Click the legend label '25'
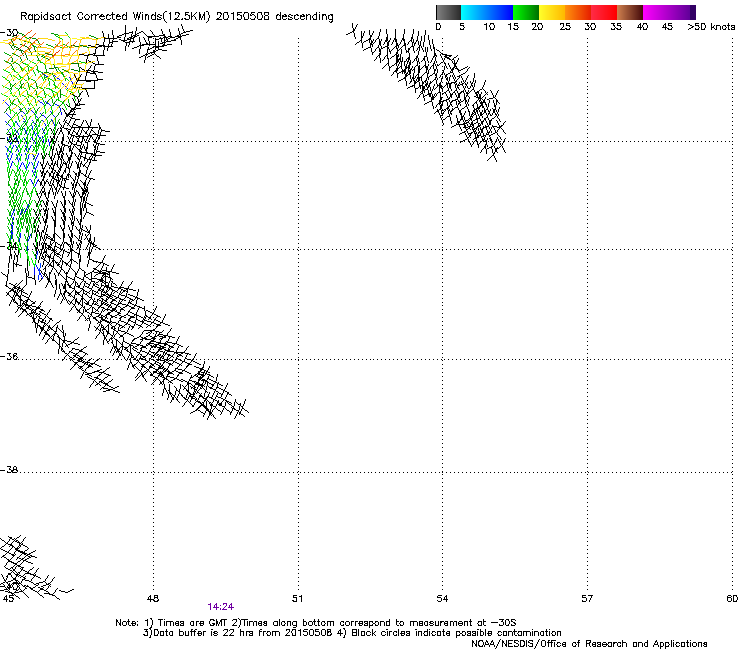Screen dimensions: 740x650 tap(565, 27)
